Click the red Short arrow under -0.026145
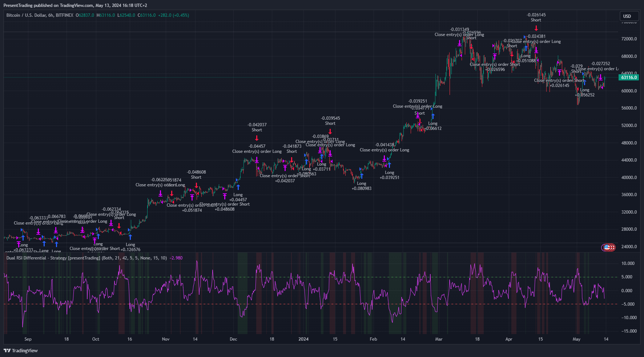 (536, 28)
